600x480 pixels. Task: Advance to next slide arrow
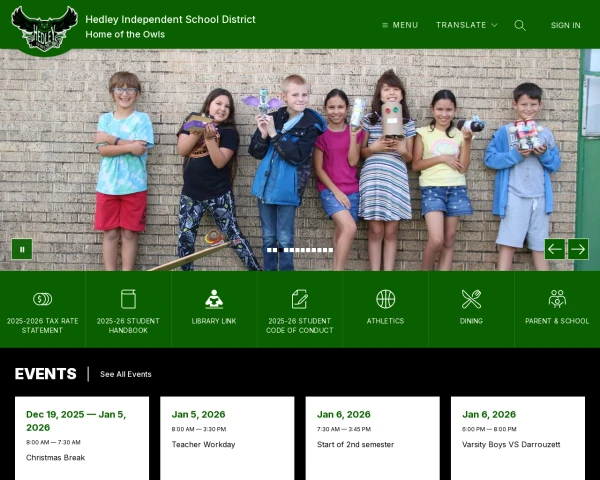pyautogui.click(x=578, y=249)
